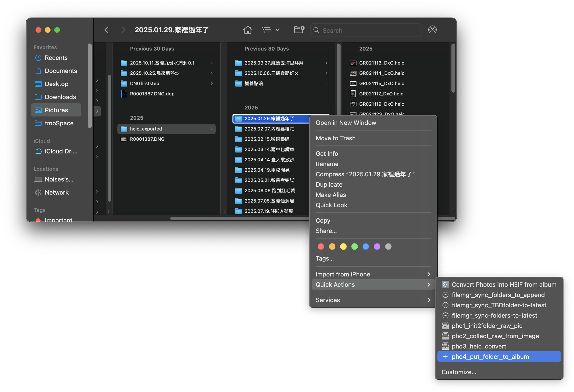Select GR021117_DxO.heic image file

tap(381, 94)
